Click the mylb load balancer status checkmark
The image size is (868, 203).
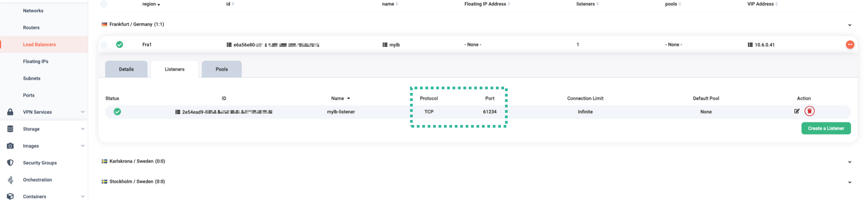pos(119,45)
